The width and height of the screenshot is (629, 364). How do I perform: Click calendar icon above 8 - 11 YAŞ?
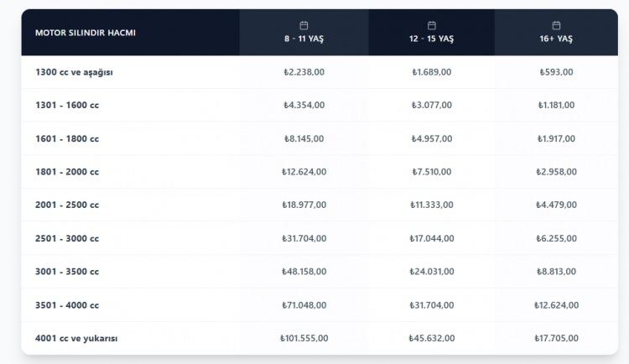point(304,25)
